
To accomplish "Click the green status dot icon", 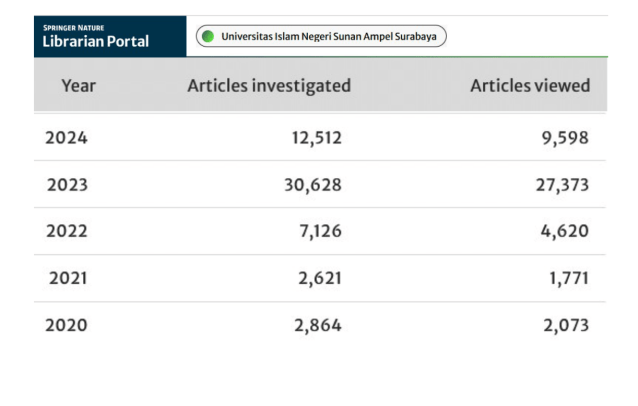I will point(208,36).
